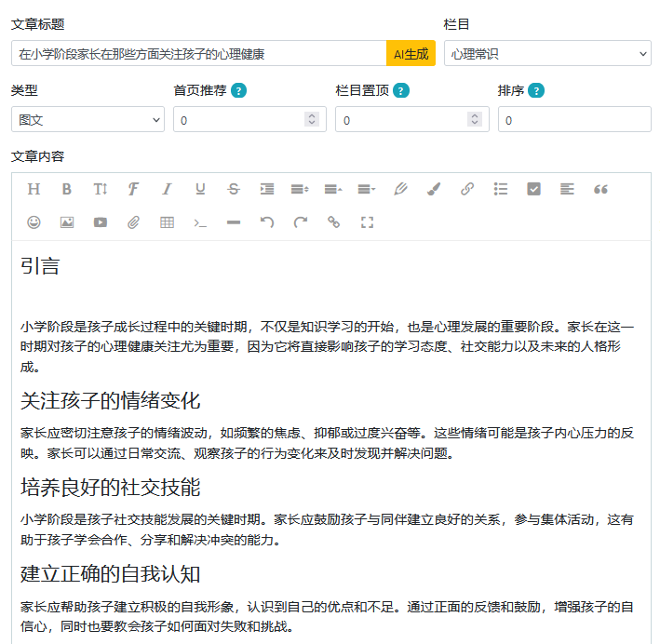The height and width of the screenshot is (644, 660).
Task: Insert an emoji with the smiley icon
Action: click(x=34, y=222)
